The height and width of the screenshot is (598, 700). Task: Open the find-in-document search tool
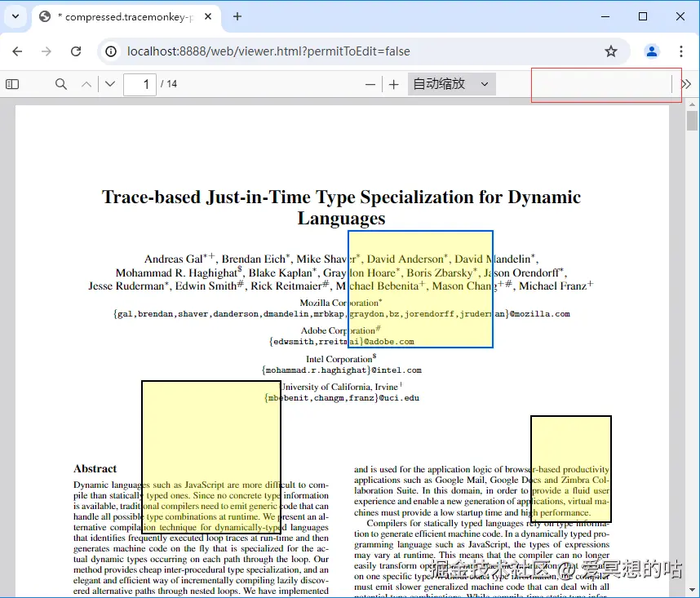[x=61, y=84]
